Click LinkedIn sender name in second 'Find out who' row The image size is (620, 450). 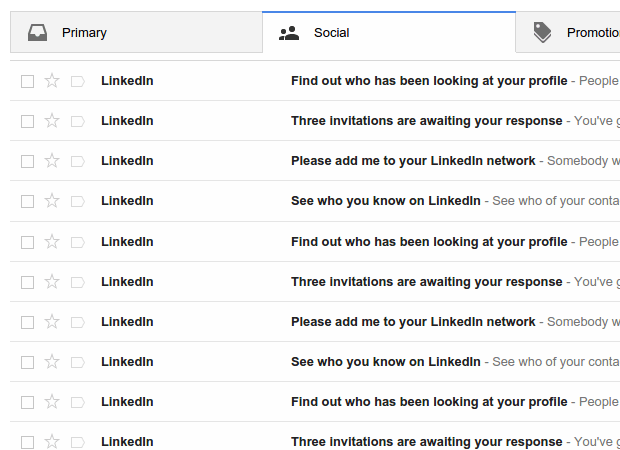pyautogui.click(x=127, y=241)
